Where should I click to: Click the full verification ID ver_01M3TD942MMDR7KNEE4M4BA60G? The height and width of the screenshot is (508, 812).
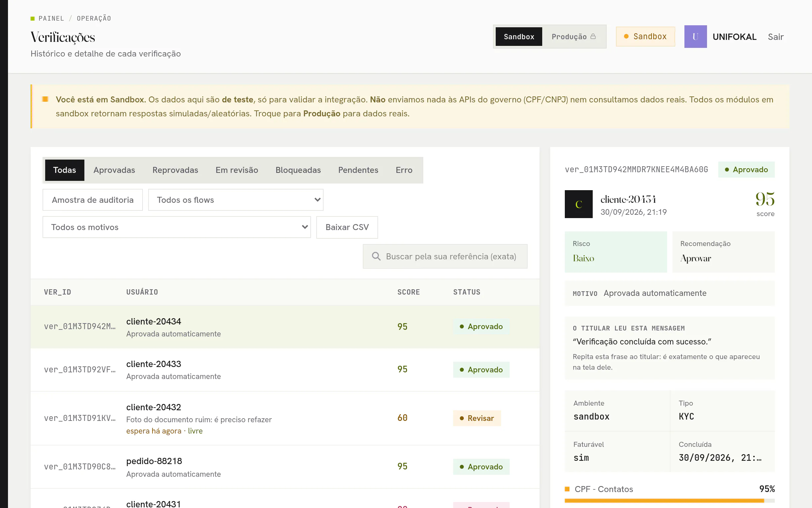(636, 170)
